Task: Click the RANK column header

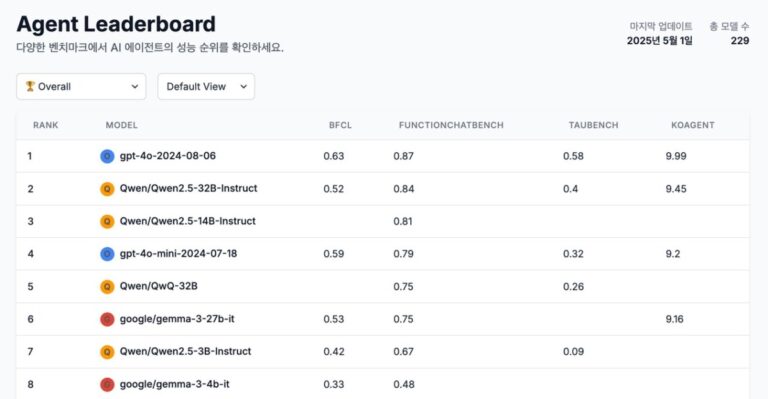Action: (46, 125)
